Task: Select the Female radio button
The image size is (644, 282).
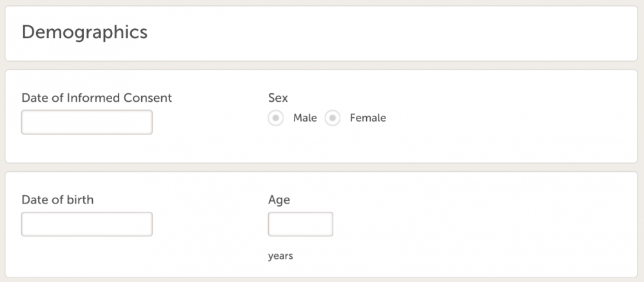Action: tap(333, 118)
